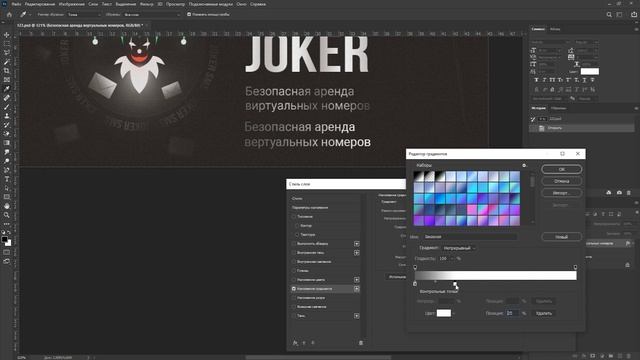Click the Character panel color swatch
Viewport: 640px width, 360px height.
click(x=589, y=71)
